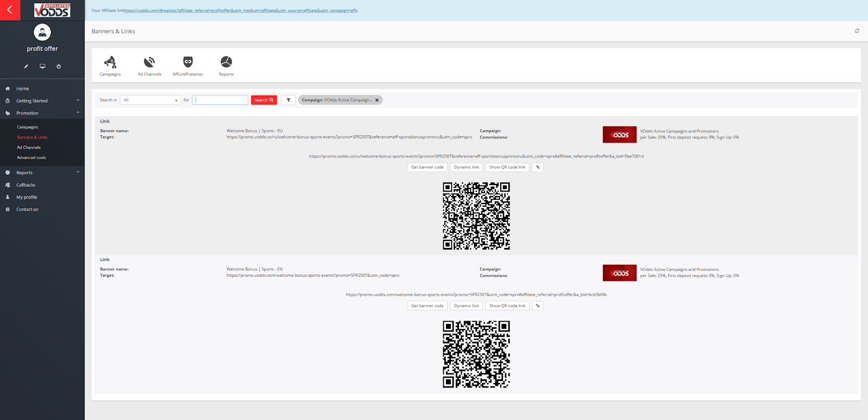Click link icon button for Sports - RU banner
Viewport: 868px width, 420px height.
[x=538, y=167]
